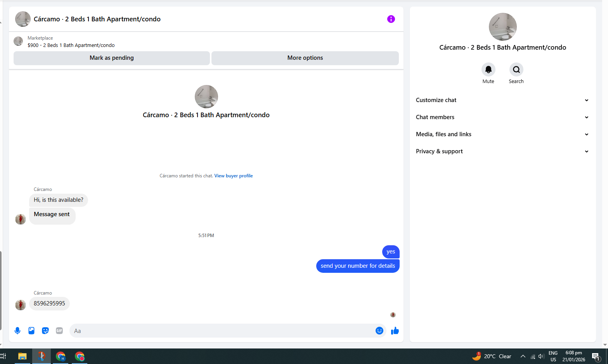Mute the conversation with the bell icon

tap(488, 69)
